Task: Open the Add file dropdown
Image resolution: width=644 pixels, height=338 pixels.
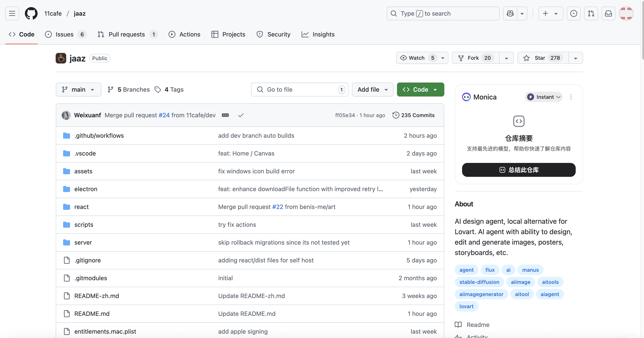Action: (x=372, y=90)
